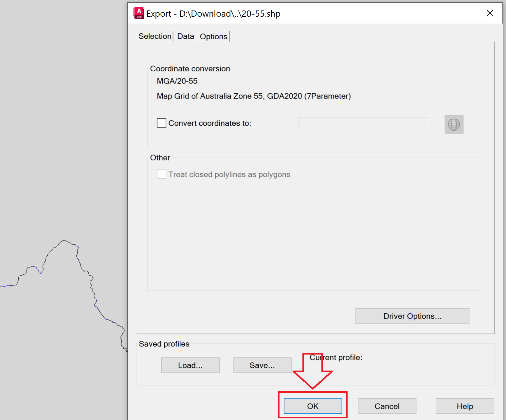This screenshot has width=506, height=420.
Task: Close the Export dialog window
Action: point(490,13)
